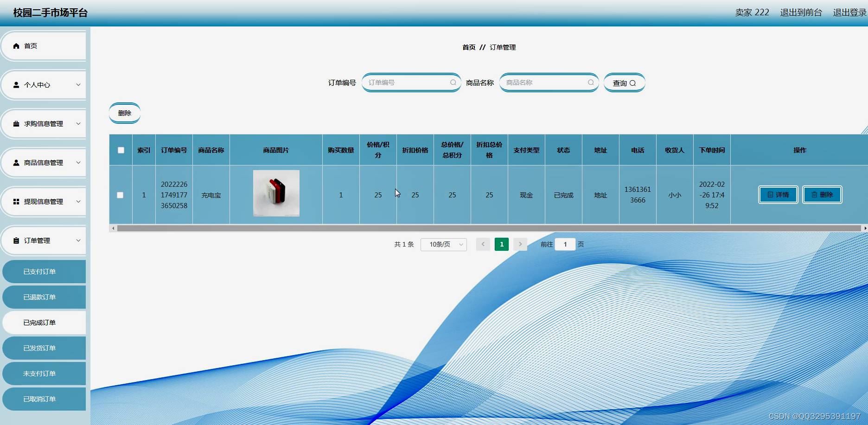Open 已支付订单 in the sidebar
Image resolution: width=868 pixels, height=425 pixels.
pos(44,272)
